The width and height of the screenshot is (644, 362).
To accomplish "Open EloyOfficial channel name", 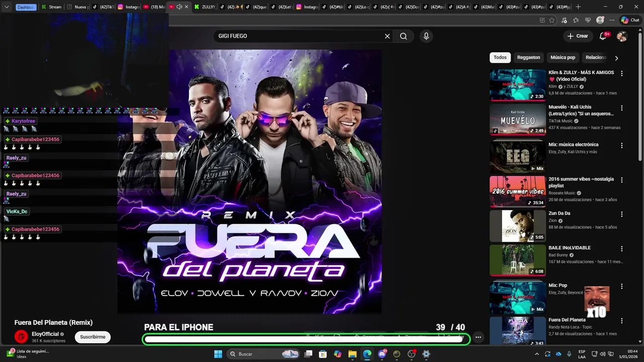I will point(45,334).
